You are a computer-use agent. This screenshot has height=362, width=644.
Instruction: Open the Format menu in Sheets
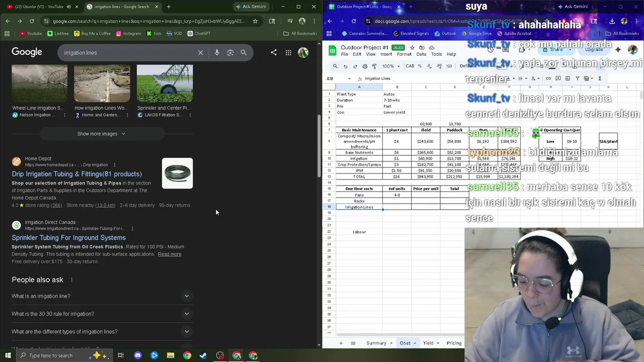point(404,54)
